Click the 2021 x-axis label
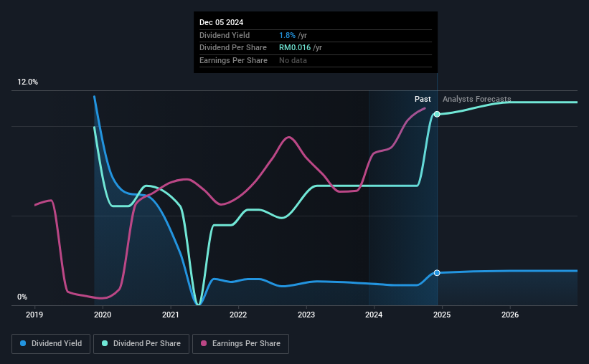589x364 pixels. click(171, 315)
